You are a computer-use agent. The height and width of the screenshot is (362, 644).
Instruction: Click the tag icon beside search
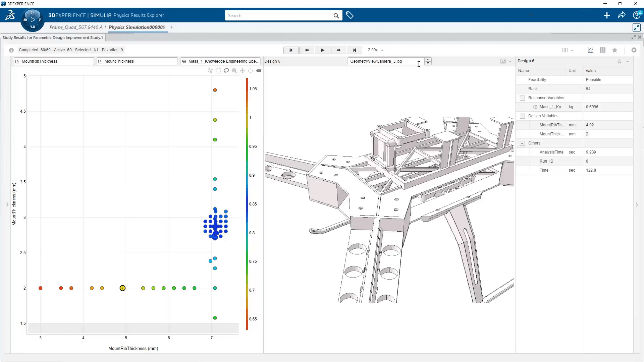[x=350, y=15]
